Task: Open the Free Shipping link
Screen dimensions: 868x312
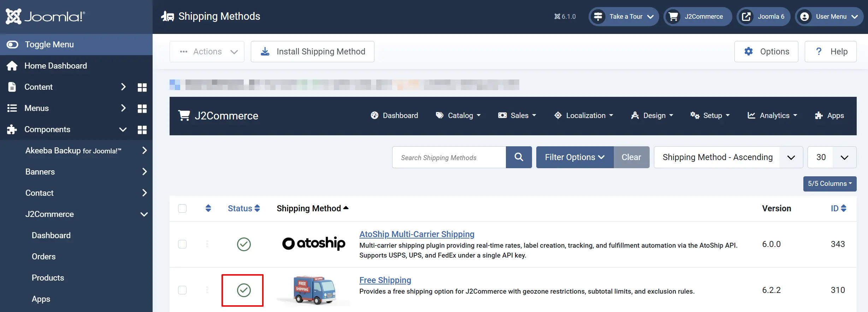Action: click(385, 280)
